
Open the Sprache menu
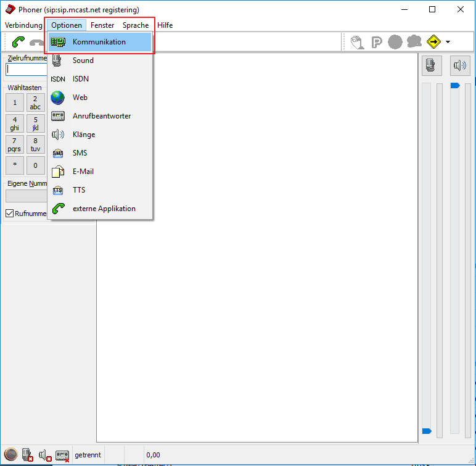point(136,25)
